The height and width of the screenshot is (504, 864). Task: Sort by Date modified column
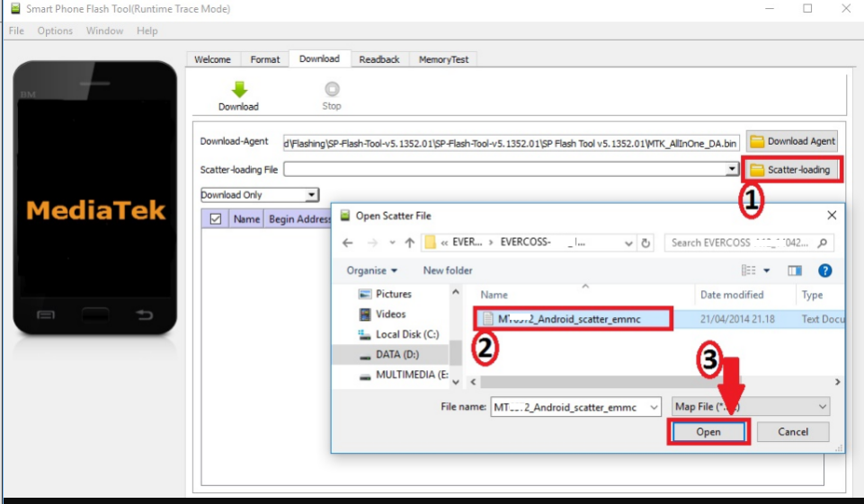click(732, 295)
